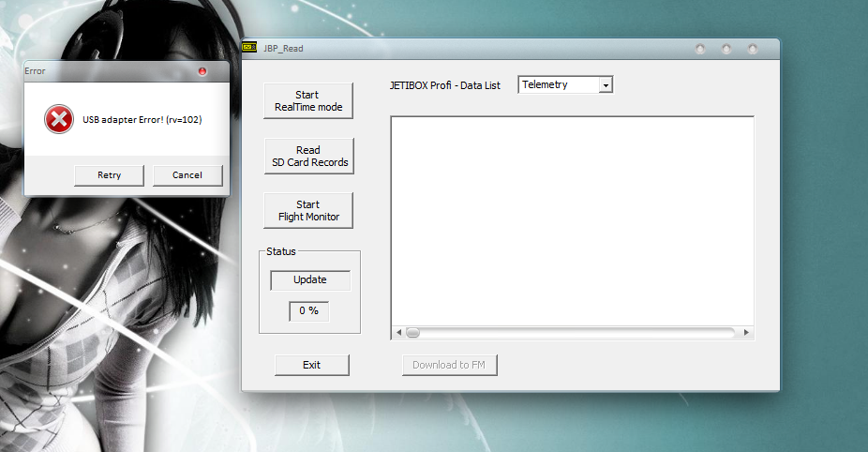Click the JBP_Read title bar app icon
The height and width of the screenshot is (452, 868).
(x=249, y=47)
